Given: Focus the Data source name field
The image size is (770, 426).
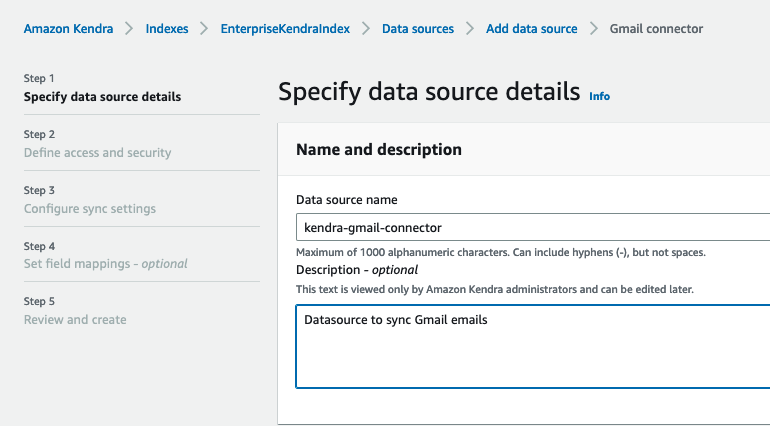Looking at the screenshot, I should pos(530,228).
